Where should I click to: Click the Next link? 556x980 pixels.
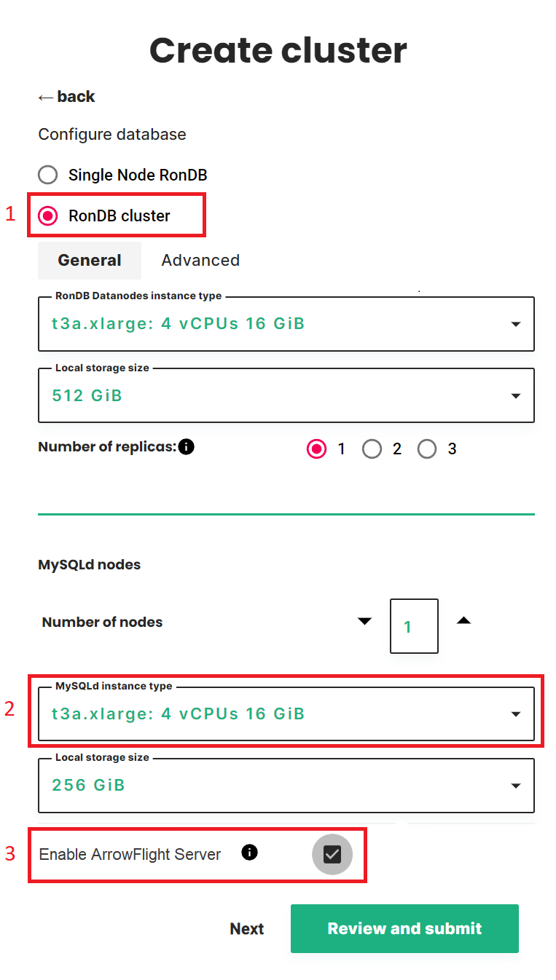(x=246, y=928)
